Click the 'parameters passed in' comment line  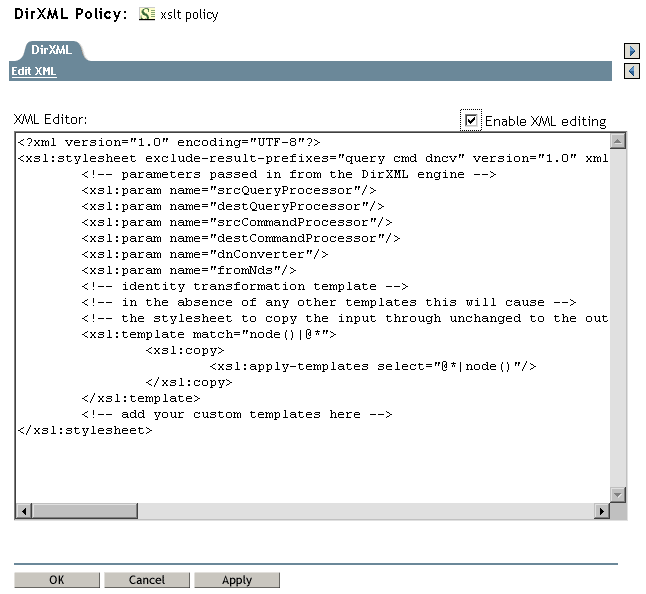[289, 175]
